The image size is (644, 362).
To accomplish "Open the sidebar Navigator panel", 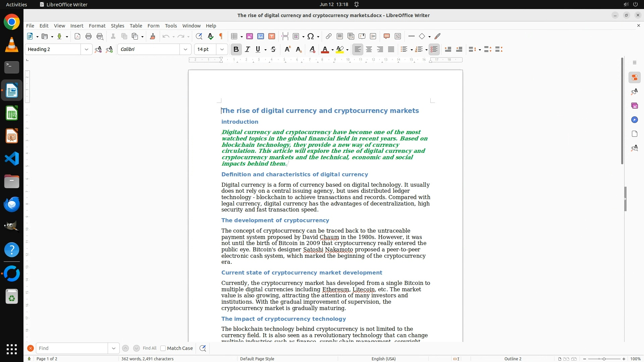I will (x=634, y=120).
